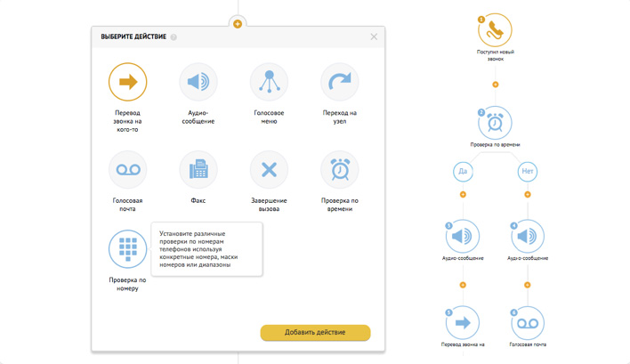Click the Добавить действие button
630x364 pixels.
(315, 332)
